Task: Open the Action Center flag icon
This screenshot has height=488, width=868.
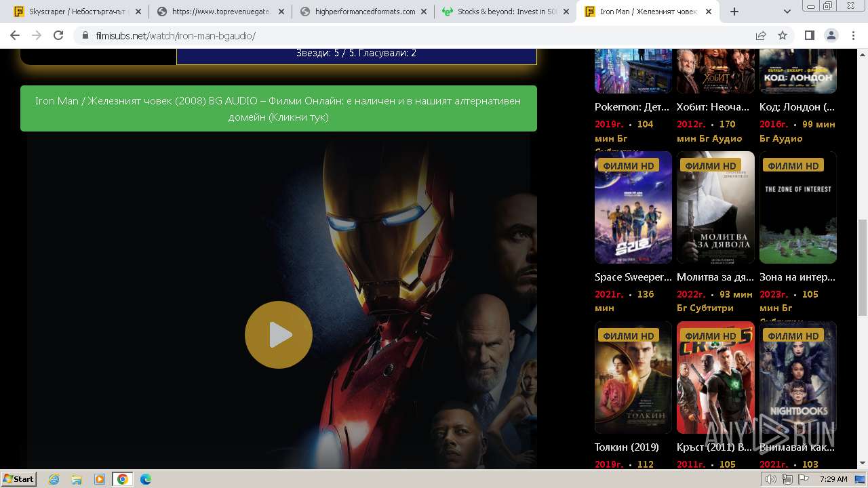Action: coord(804,479)
